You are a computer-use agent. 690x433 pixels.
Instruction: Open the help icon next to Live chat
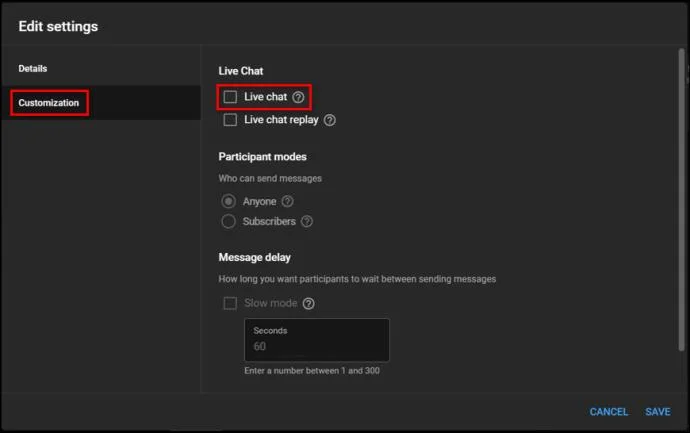click(298, 97)
